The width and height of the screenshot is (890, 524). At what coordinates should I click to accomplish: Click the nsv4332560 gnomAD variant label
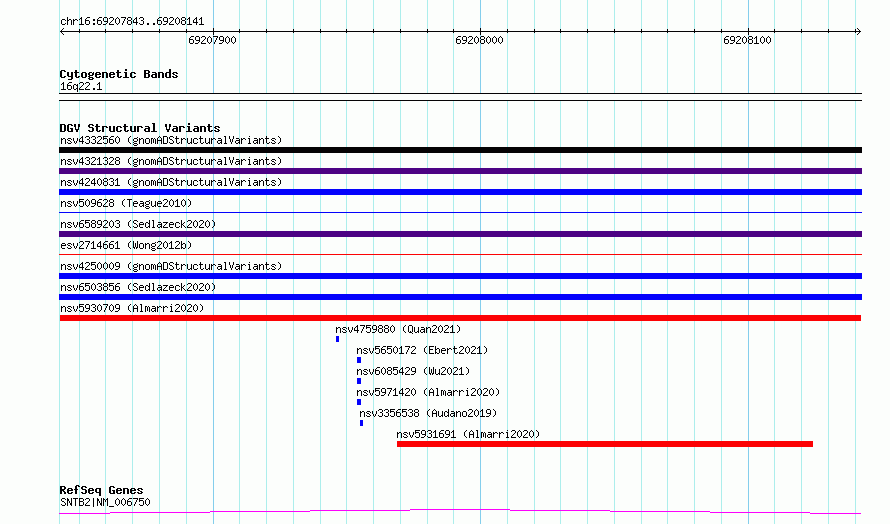[x=171, y=140]
